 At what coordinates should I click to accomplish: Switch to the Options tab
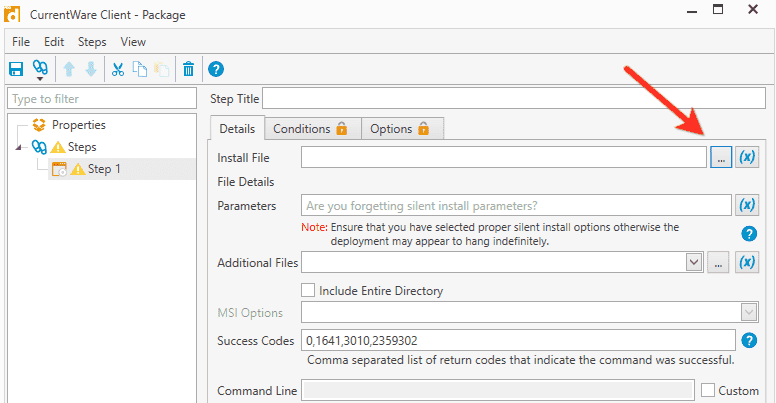pos(400,129)
